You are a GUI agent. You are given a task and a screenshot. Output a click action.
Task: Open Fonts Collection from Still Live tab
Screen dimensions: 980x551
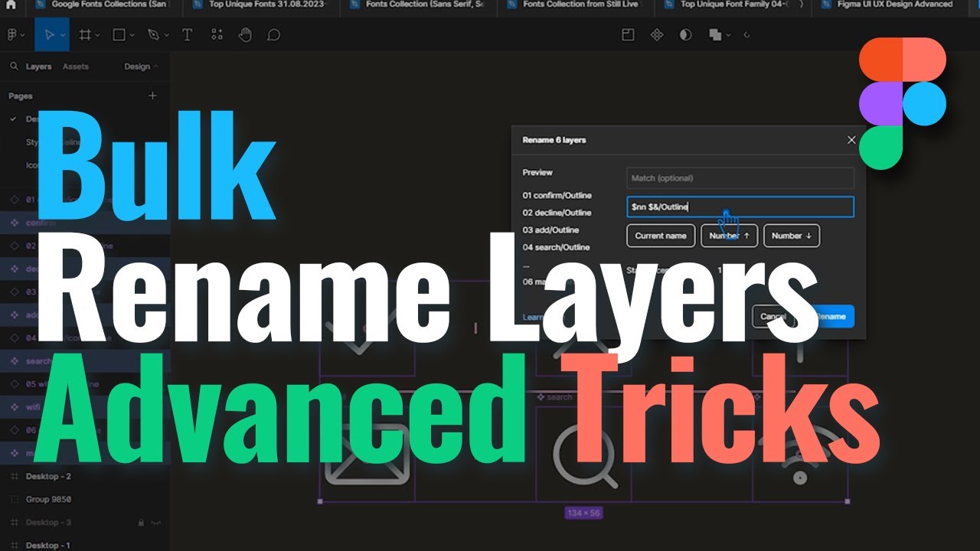(x=577, y=5)
